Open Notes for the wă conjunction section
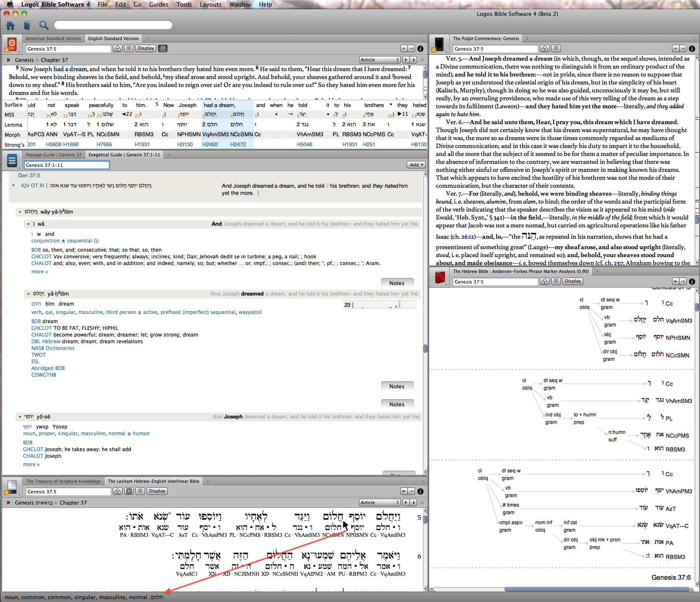 tap(397, 283)
